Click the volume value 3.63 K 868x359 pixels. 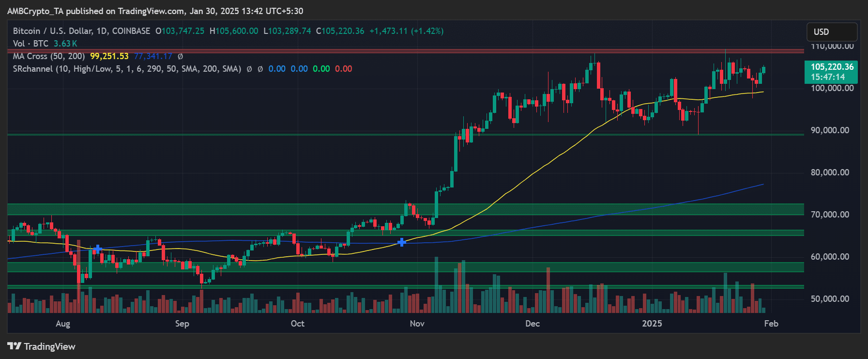(65, 44)
